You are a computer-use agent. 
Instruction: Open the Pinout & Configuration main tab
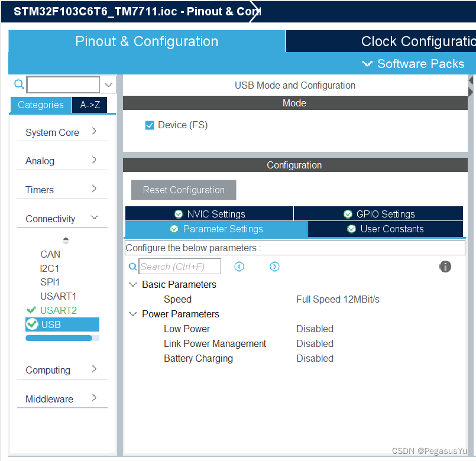click(x=147, y=41)
